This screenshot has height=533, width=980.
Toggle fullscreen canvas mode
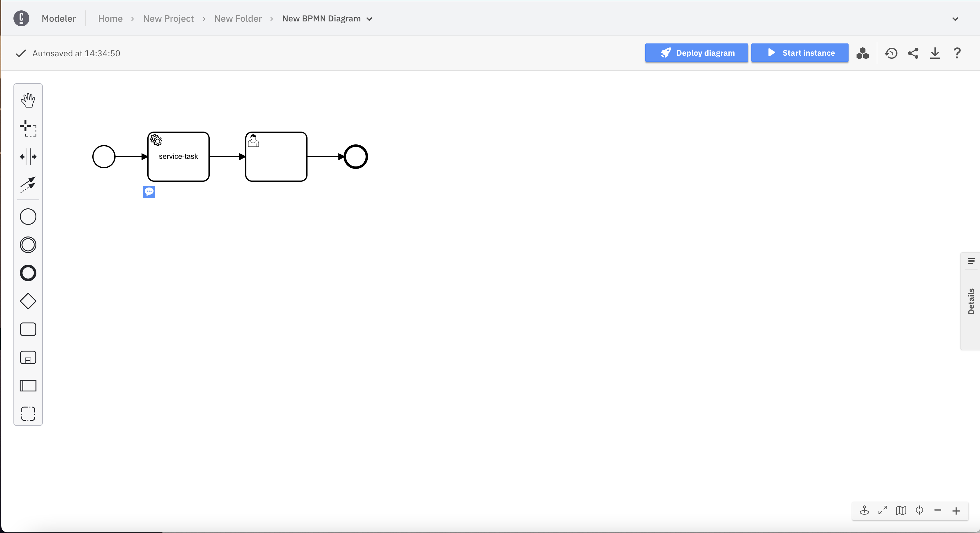pyautogui.click(x=882, y=510)
